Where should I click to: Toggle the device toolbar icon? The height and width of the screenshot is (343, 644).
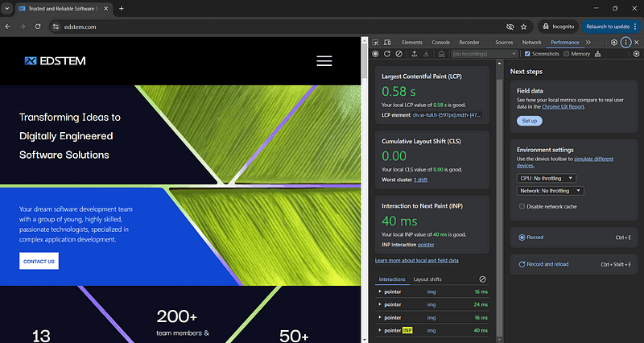pos(388,42)
